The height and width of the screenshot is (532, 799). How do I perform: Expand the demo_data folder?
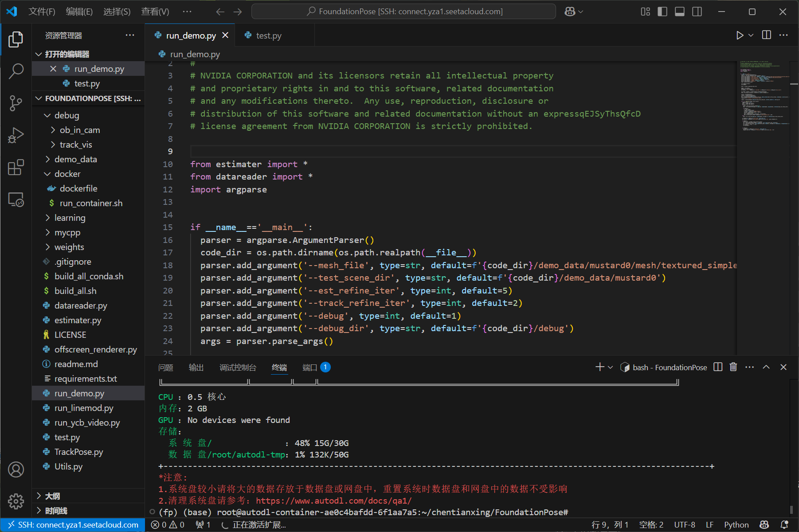coord(75,159)
